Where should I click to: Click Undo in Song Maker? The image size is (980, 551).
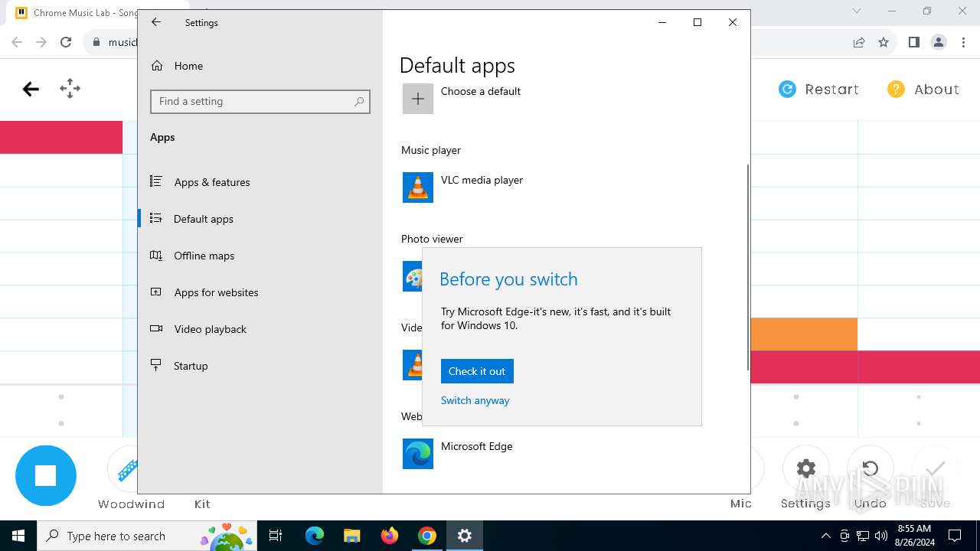870,469
